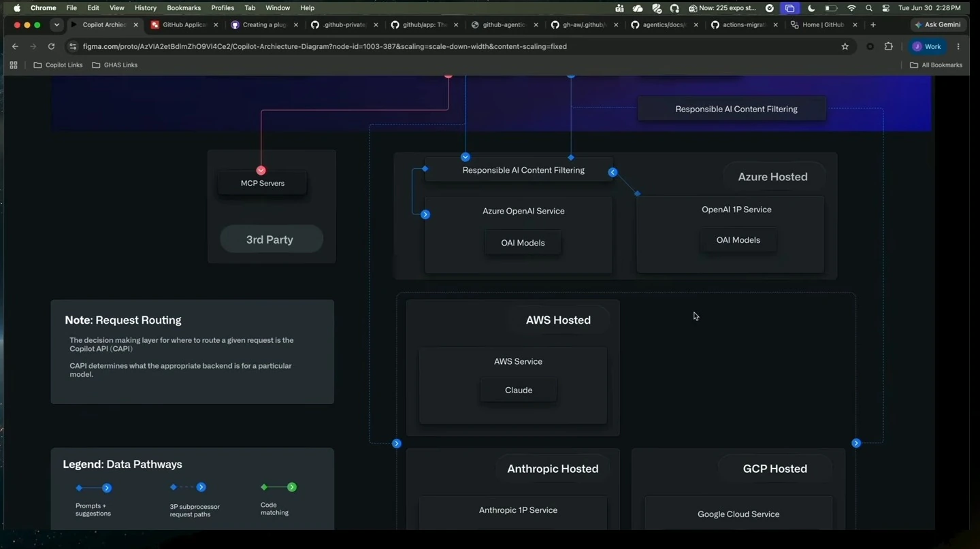
Task: Click the Claude model box
Action: (x=519, y=390)
